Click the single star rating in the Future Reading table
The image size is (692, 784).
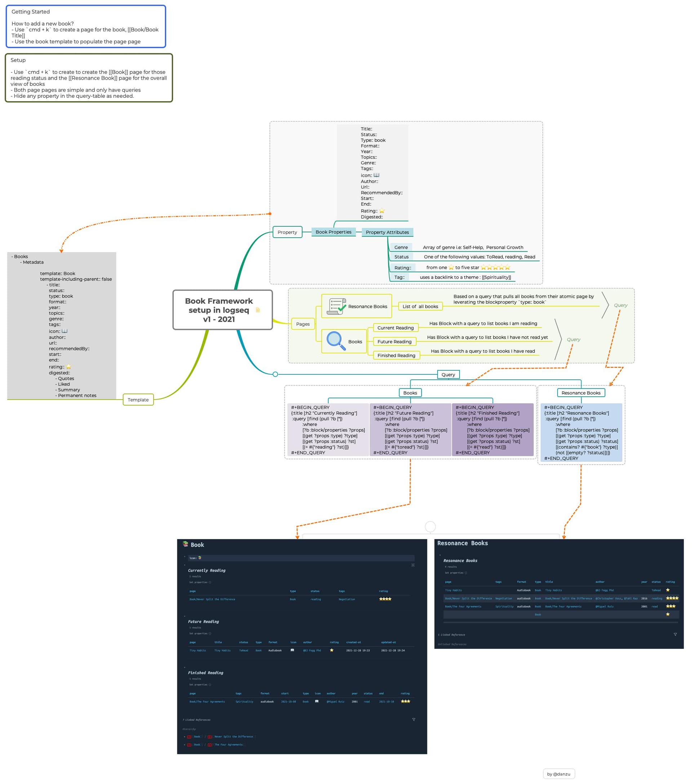[x=332, y=650]
